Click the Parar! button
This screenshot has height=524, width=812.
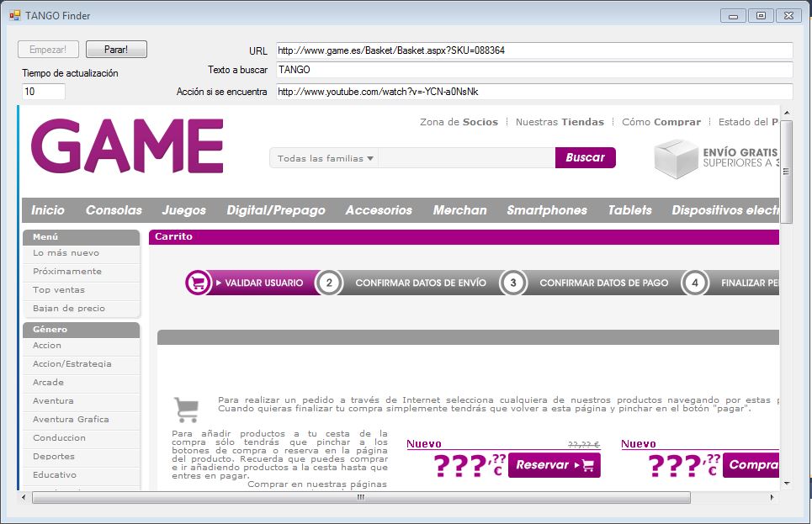(x=116, y=49)
